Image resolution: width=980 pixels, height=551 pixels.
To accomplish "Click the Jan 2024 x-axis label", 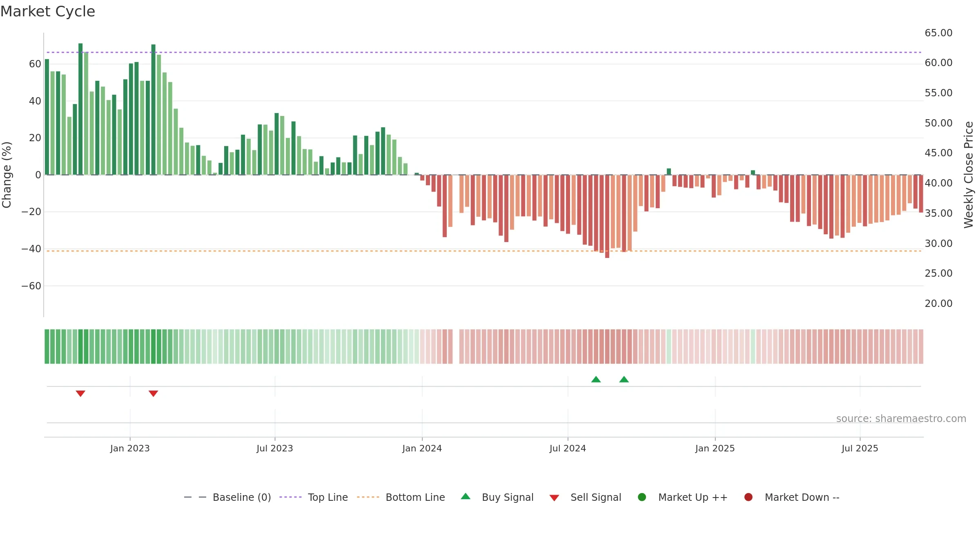I will [422, 448].
